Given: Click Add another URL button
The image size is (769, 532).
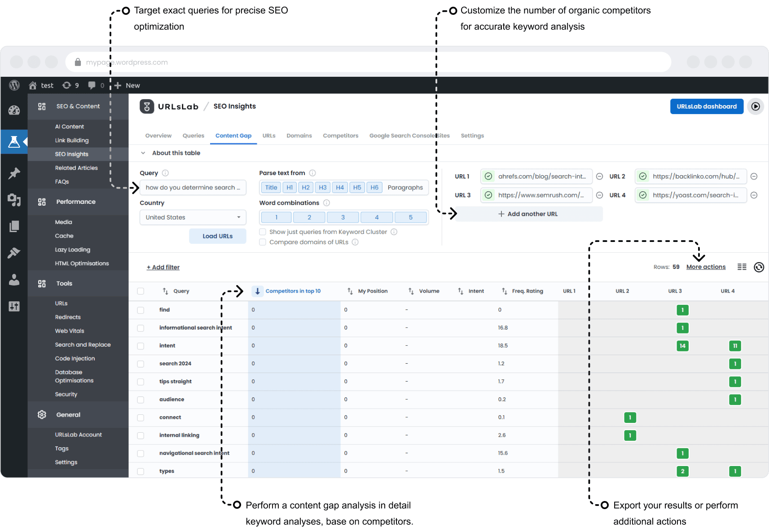Looking at the screenshot, I should 529,214.
